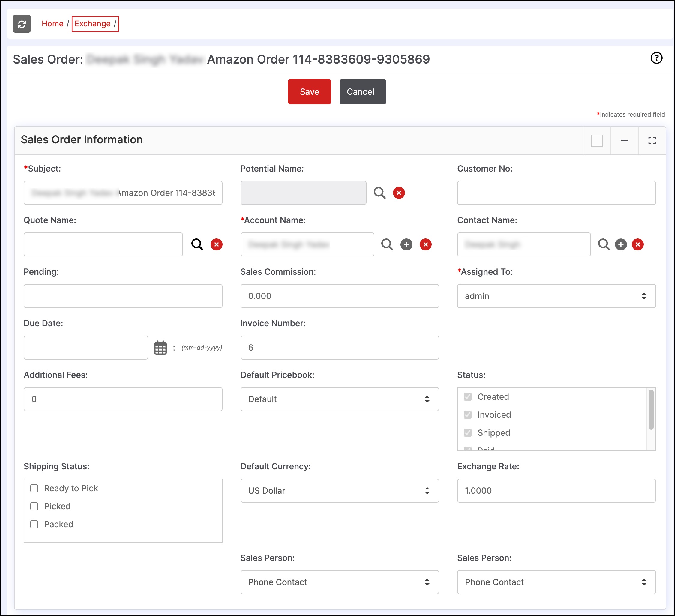The height and width of the screenshot is (616, 675).
Task: Click the refresh icon beside the breadcrumb
Action: (x=22, y=24)
